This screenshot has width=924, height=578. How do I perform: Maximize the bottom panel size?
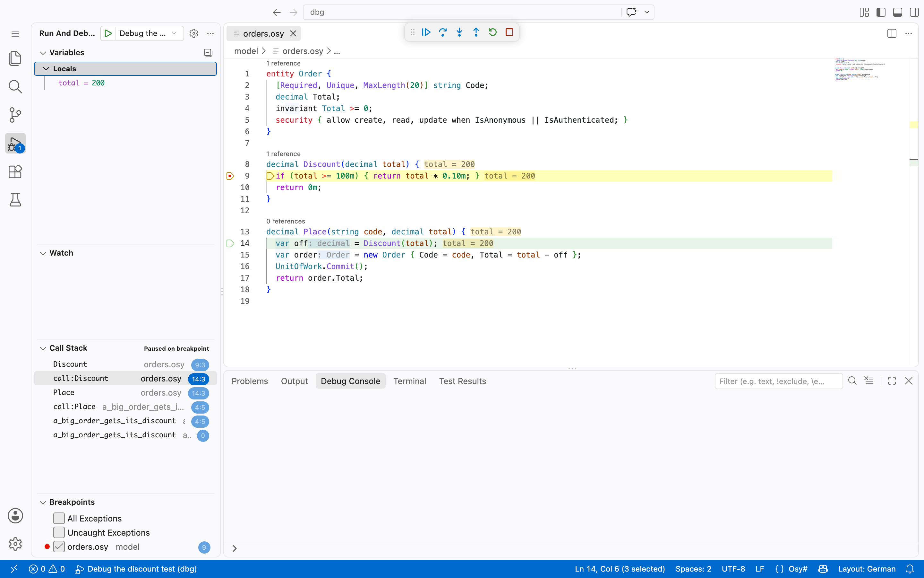892,381
